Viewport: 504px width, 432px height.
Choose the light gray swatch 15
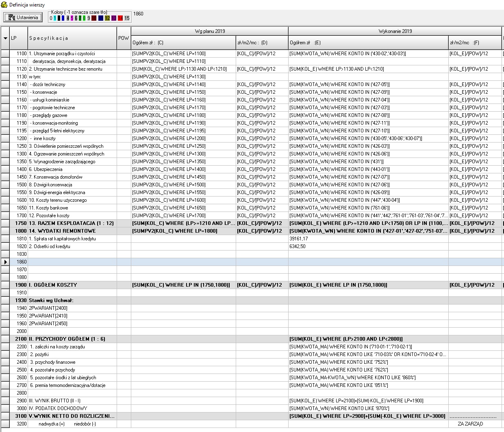point(127,18)
